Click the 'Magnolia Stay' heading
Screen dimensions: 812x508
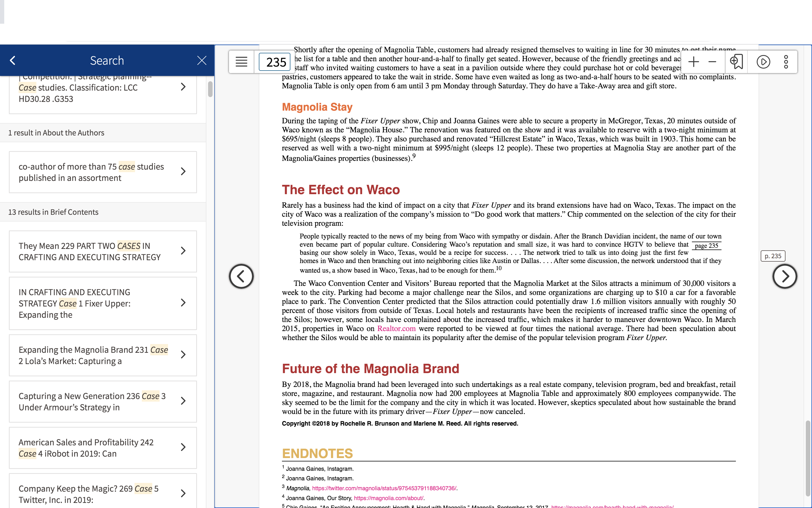coord(317,107)
